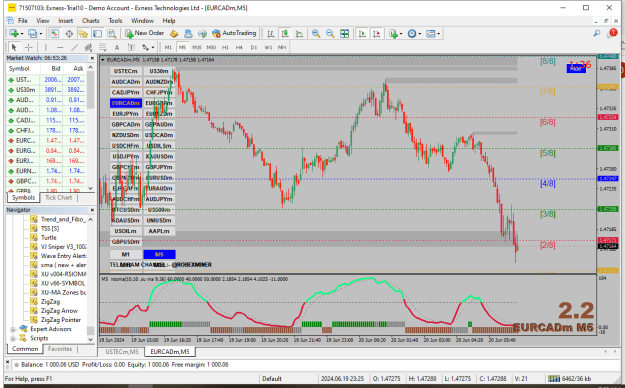Open the templates dropdown arrow

click(438, 33)
